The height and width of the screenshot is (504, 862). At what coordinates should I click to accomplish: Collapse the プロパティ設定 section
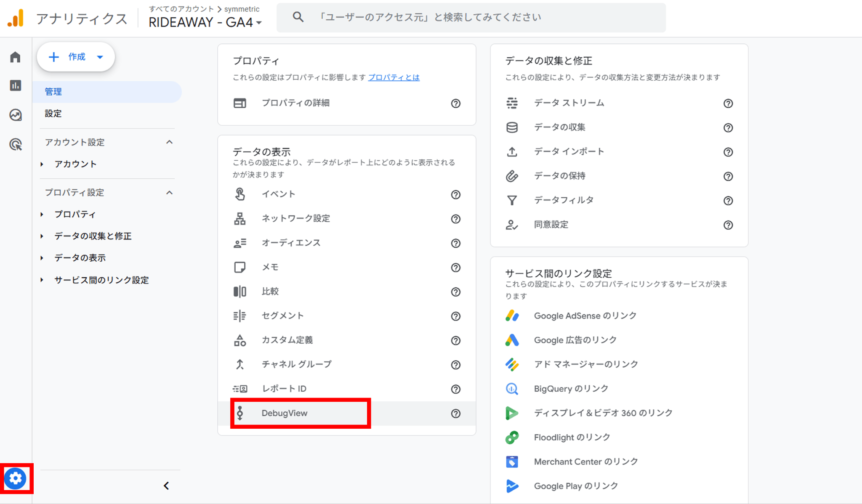pyautogui.click(x=169, y=193)
